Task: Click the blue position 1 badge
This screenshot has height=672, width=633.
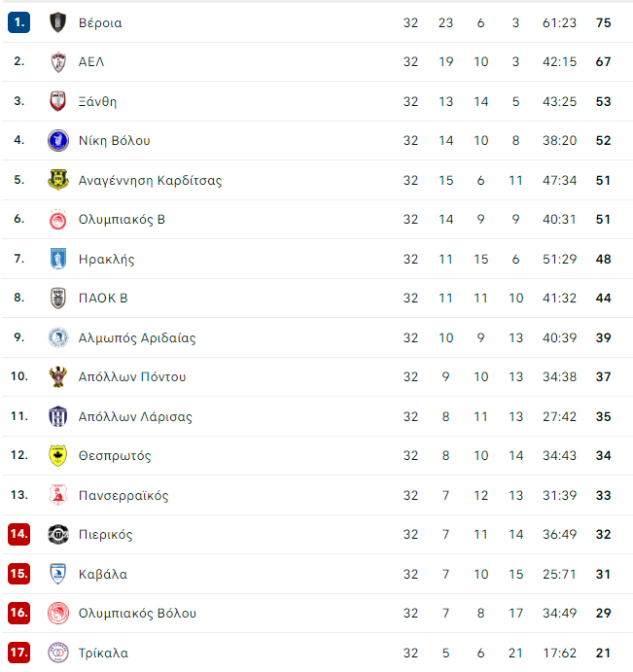Action: 18,22
